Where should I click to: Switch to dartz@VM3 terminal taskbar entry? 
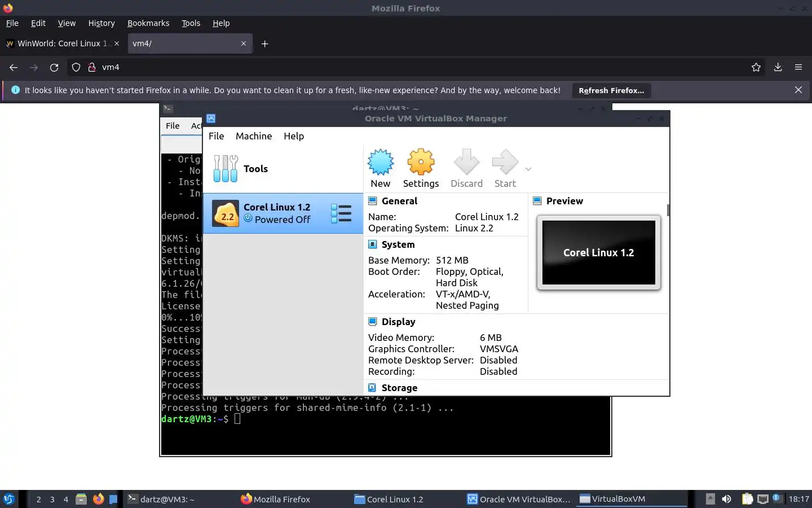179,499
